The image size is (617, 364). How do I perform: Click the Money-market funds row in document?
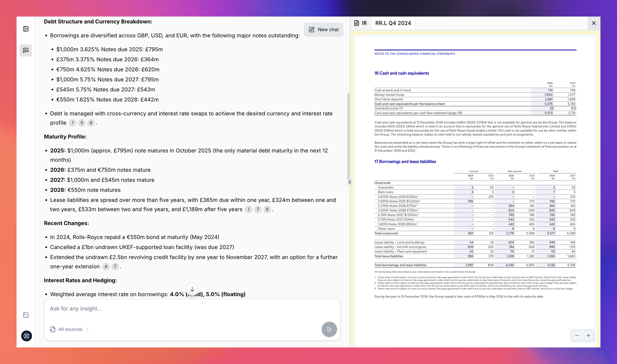[x=475, y=95]
